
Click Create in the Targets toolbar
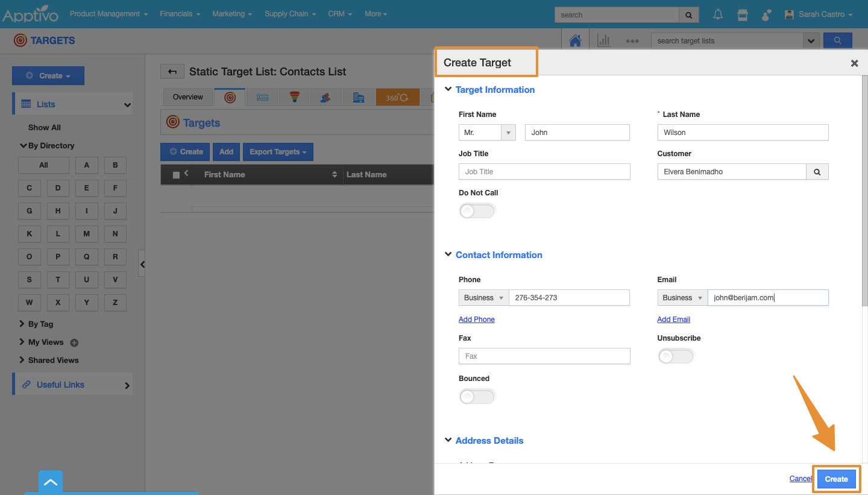185,152
